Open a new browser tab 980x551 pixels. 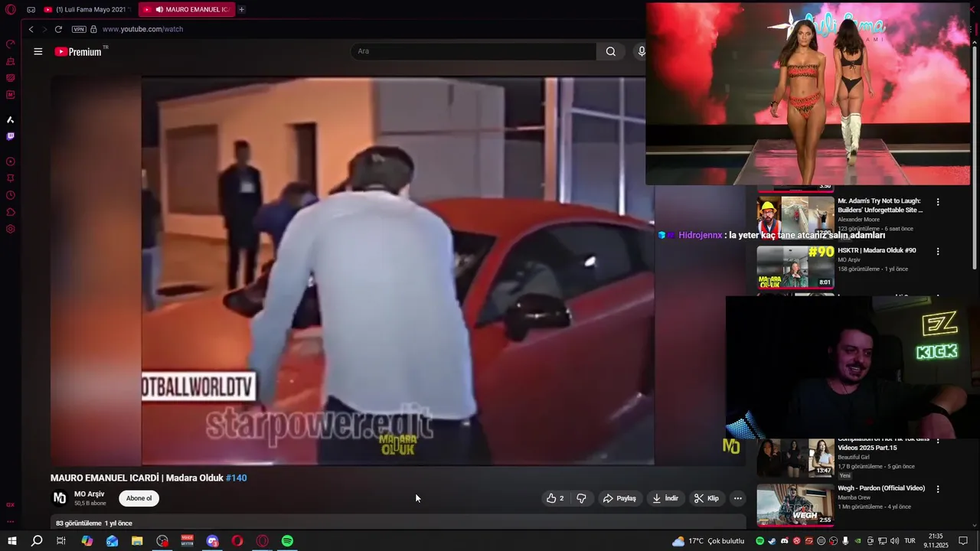pos(241,9)
